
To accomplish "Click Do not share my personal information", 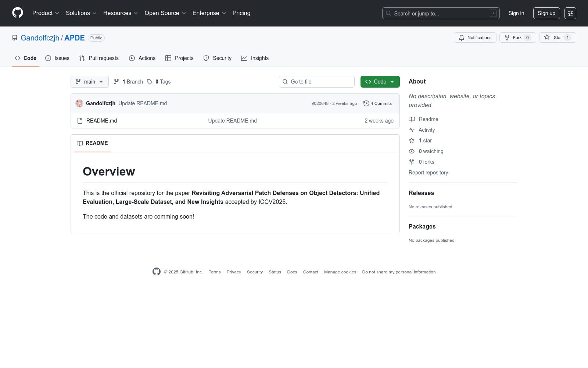I will (x=399, y=272).
